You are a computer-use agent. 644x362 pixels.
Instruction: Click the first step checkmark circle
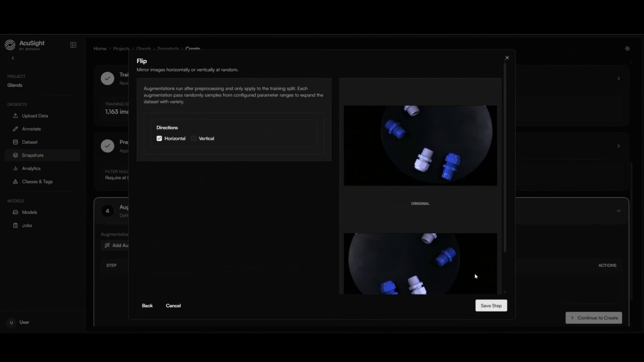pos(107,78)
